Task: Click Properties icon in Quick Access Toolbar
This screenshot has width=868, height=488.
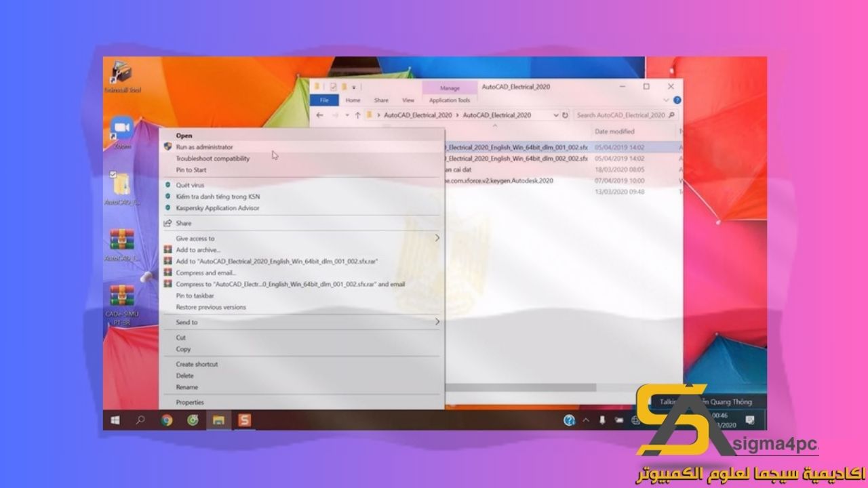Action: 334,87
